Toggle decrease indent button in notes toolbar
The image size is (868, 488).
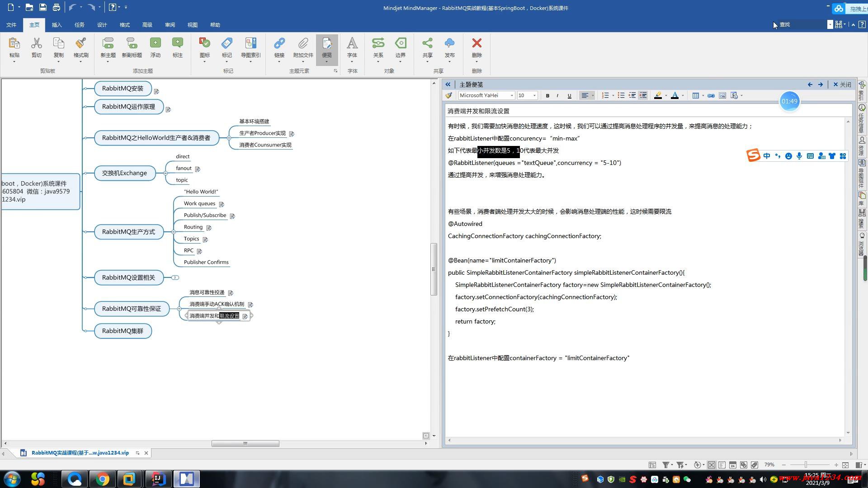[632, 95]
